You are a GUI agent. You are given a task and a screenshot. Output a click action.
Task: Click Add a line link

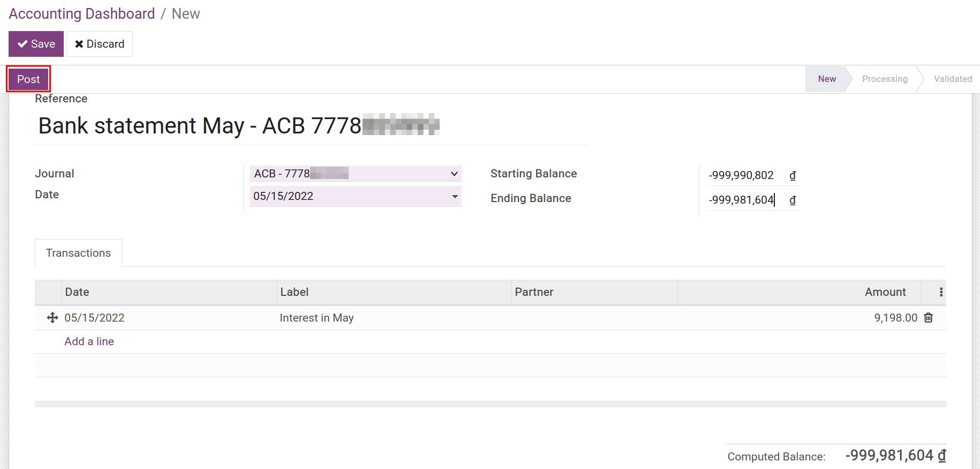(x=89, y=341)
